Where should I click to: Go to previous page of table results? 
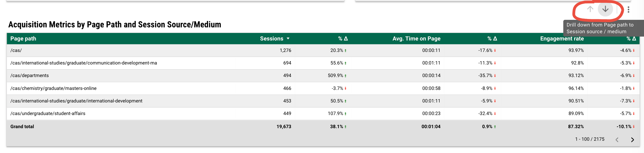(617, 140)
